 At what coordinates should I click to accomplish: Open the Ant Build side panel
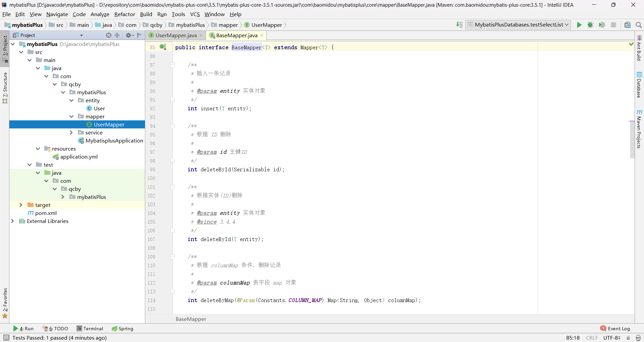639,48
